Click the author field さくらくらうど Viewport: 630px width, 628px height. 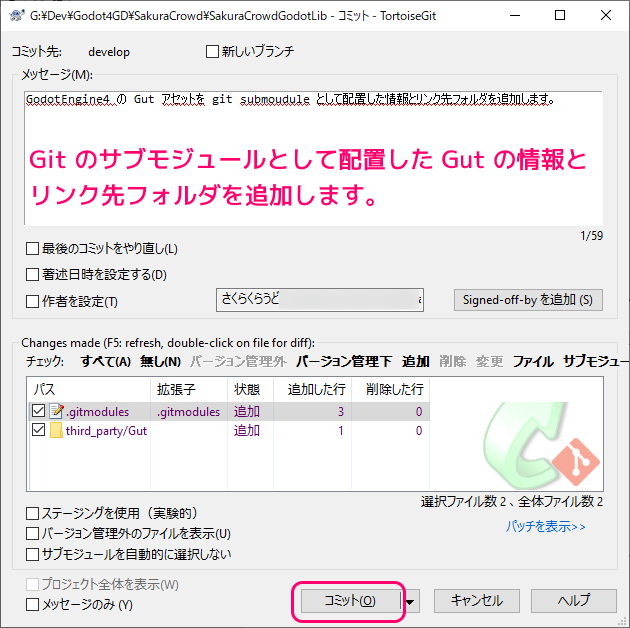pyautogui.click(x=320, y=300)
